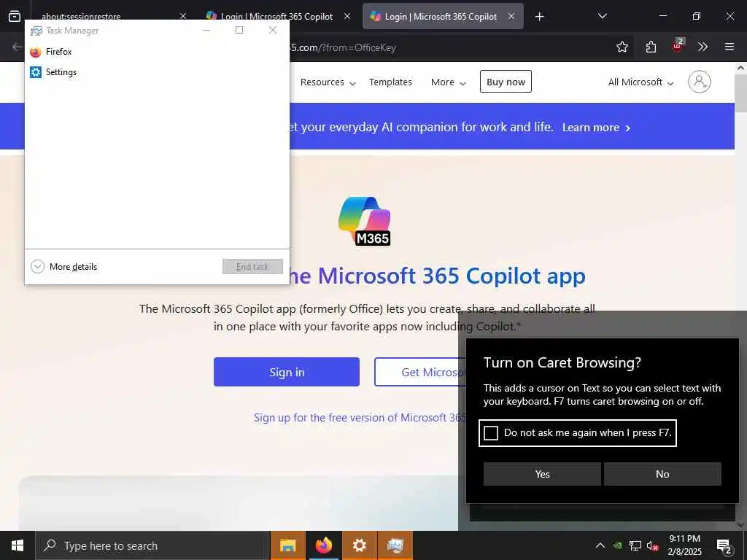Click Type here to search box
Screen dimensions: 747x560
click(x=152, y=545)
